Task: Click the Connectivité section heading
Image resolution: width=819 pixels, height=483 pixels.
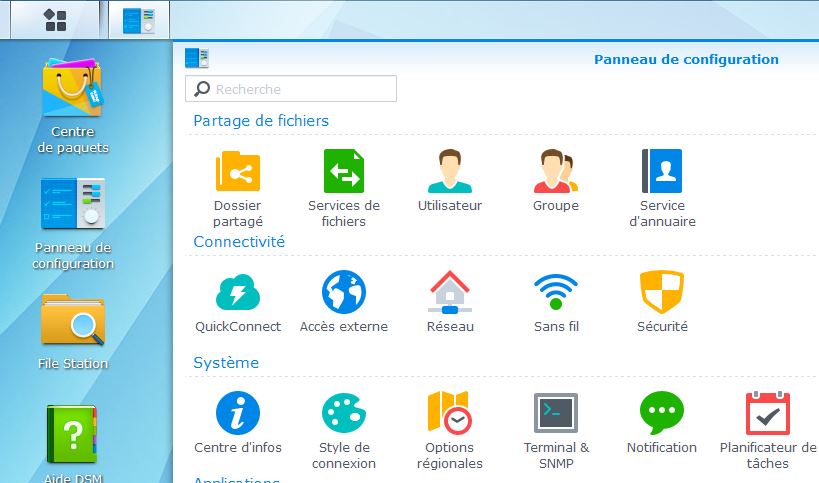Action: coord(239,242)
